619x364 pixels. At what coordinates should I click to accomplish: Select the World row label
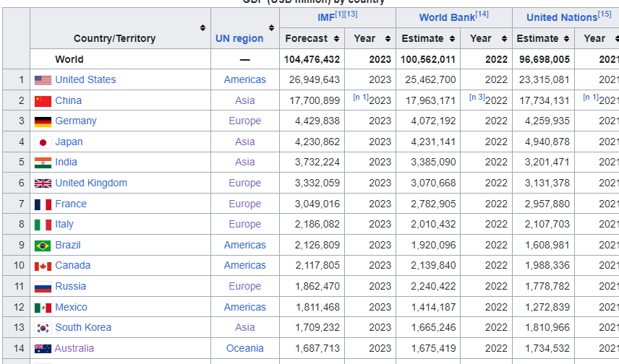[x=69, y=59]
